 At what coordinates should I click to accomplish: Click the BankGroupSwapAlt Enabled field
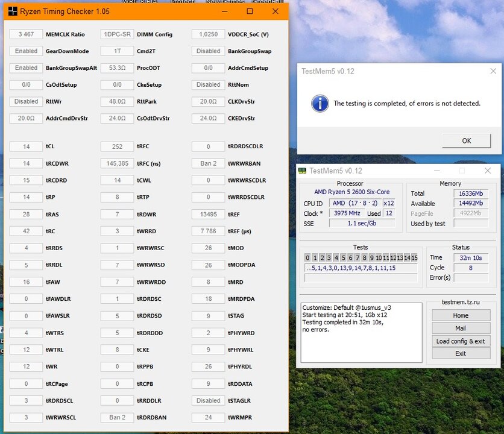click(26, 68)
